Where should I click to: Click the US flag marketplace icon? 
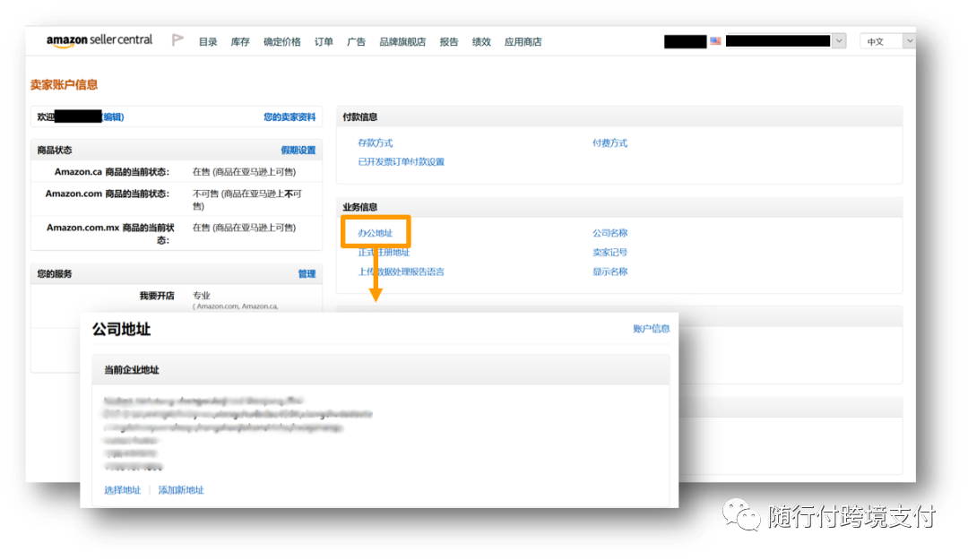(x=715, y=41)
